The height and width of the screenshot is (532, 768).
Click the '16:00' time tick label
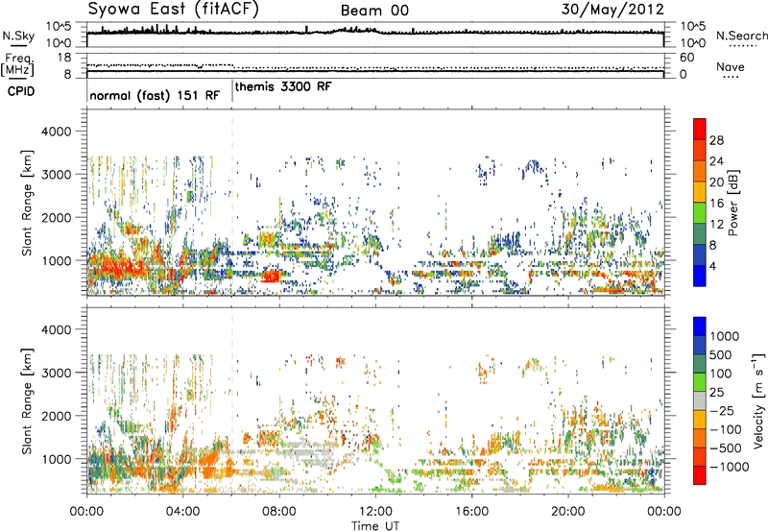471,512
